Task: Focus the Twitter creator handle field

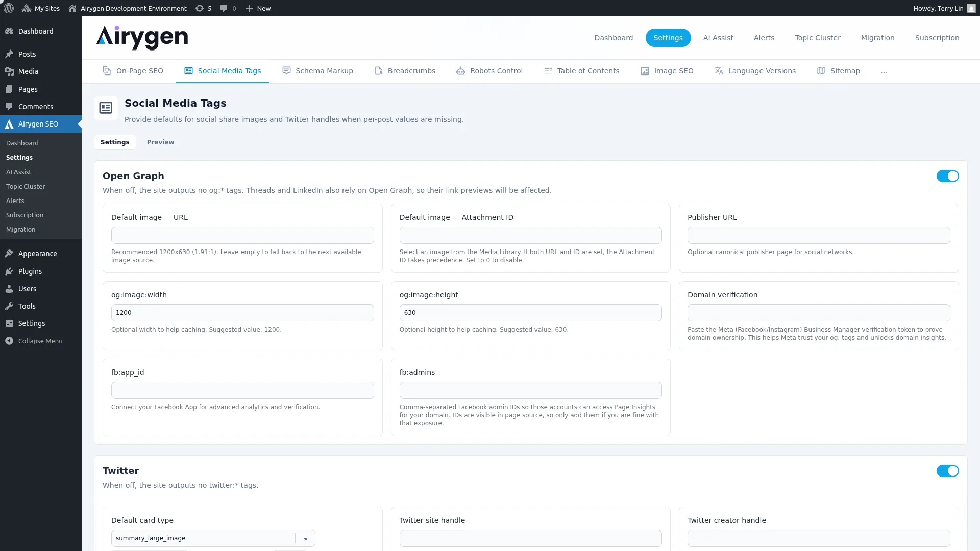Action: click(x=819, y=538)
